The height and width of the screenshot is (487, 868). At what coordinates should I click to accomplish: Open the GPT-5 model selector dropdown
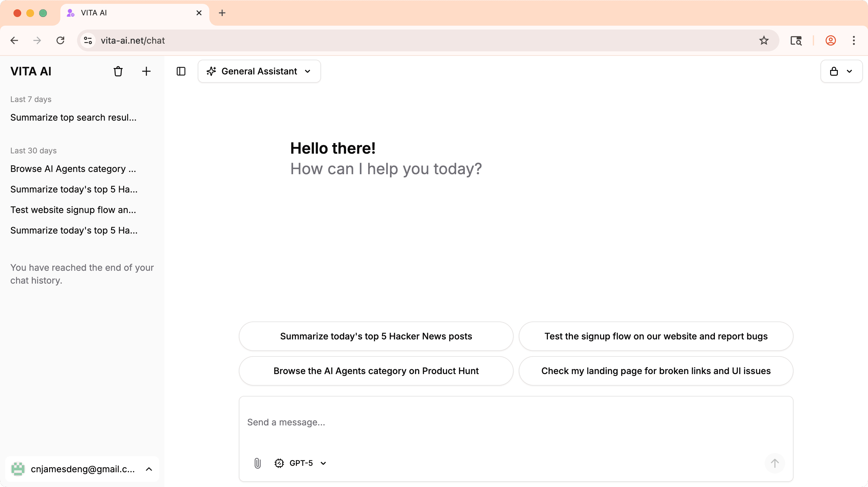(300, 463)
